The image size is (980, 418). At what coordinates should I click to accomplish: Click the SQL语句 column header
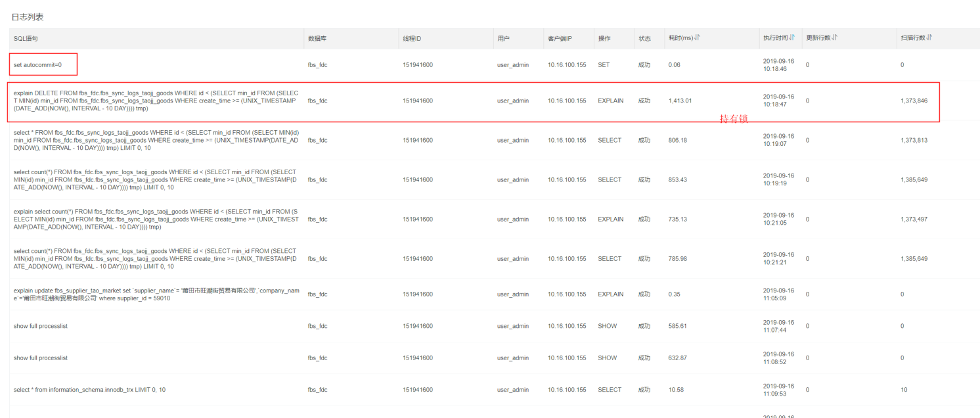pyautogui.click(x=26, y=39)
